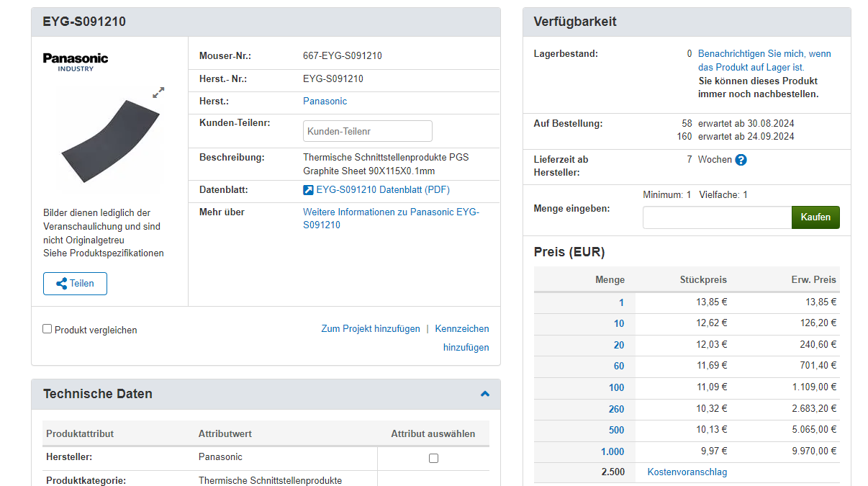Open the Panasonic manufacturer link
Viewport: 868px width, 486px height.
click(x=325, y=102)
